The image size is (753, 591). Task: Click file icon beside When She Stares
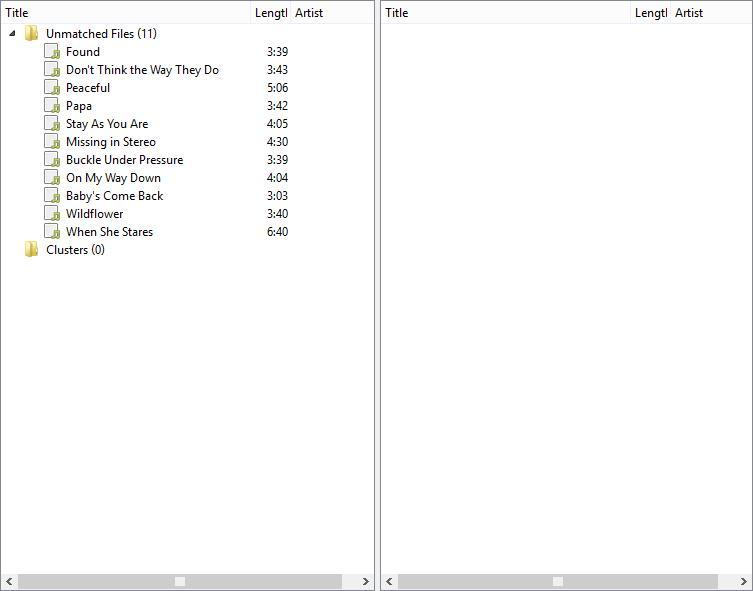point(52,231)
